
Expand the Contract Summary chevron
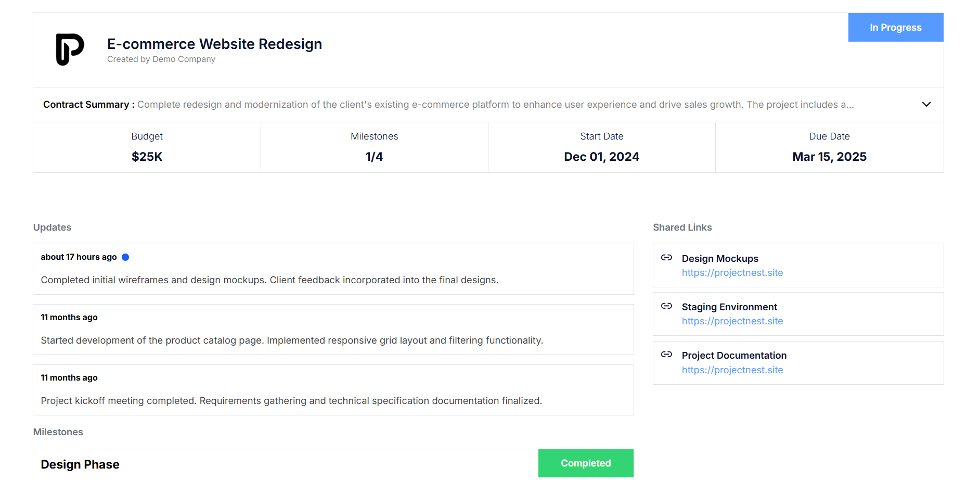(926, 105)
